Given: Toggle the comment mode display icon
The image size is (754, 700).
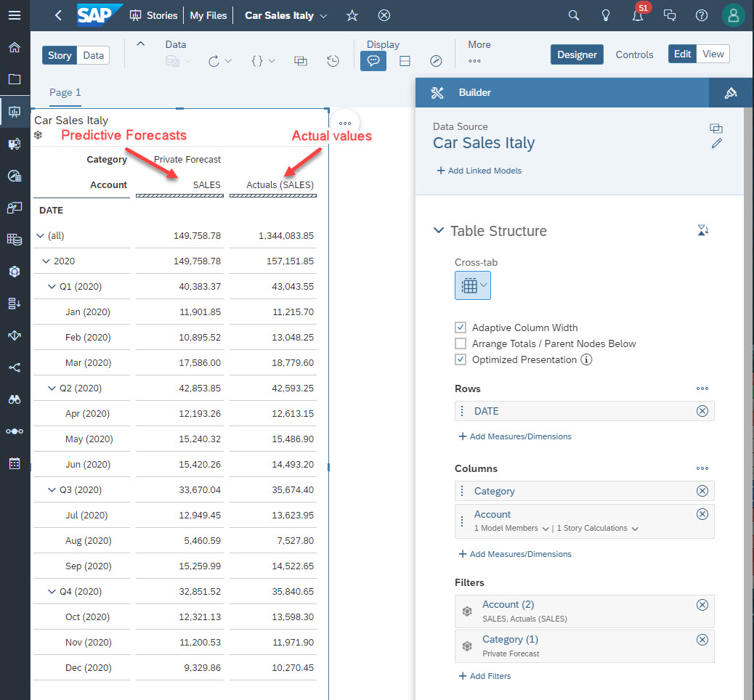Looking at the screenshot, I should pyautogui.click(x=373, y=61).
